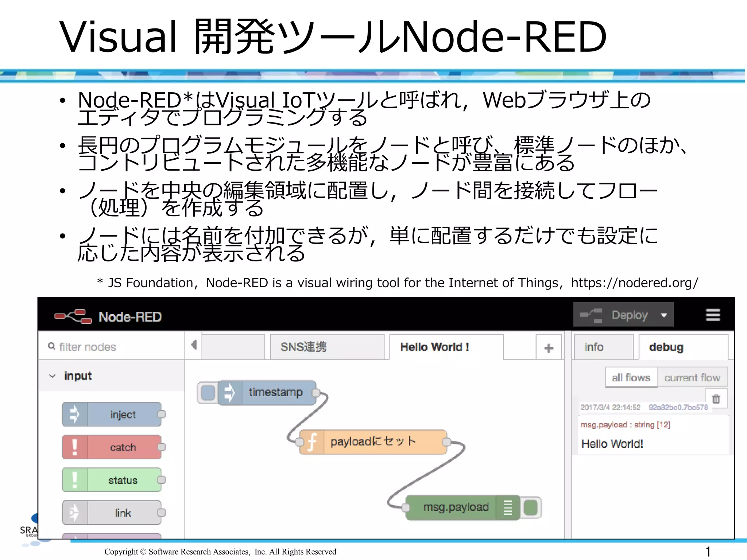The height and width of the screenshot is (560, 747).
Task: Clear debug messages with trash icon
Action: pos(716,399)
